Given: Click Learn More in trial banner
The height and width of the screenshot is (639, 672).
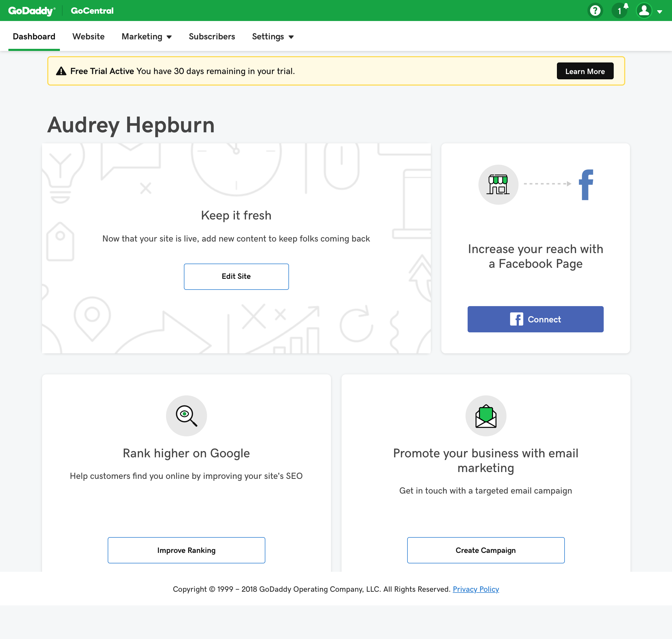Looking at the screenshot, I should [585, 71].
